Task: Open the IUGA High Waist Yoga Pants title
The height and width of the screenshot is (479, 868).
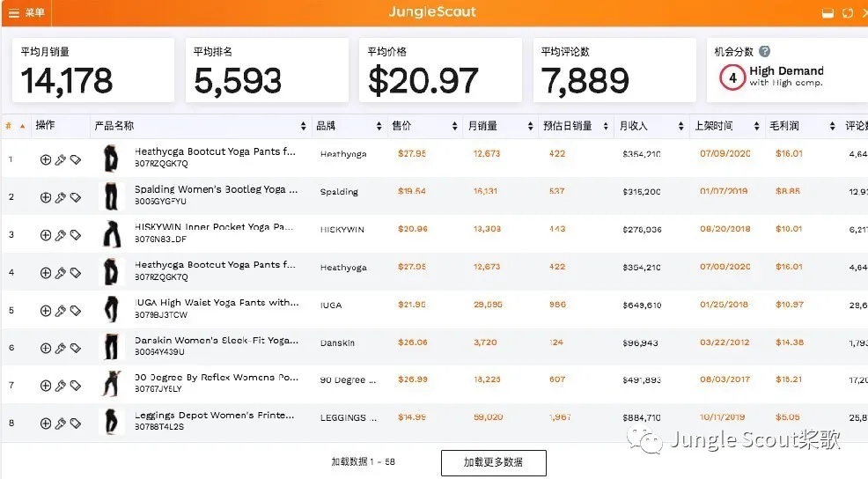Action: 217,302
